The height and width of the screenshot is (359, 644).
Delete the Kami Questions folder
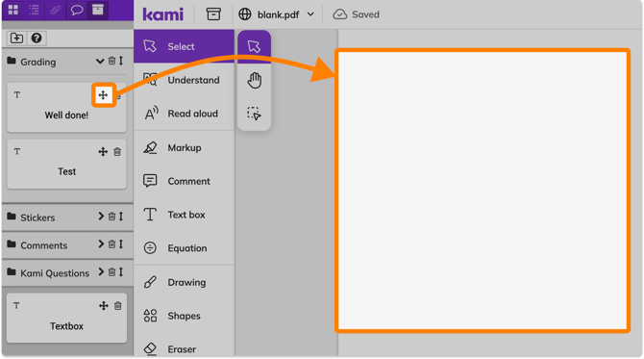click(111, 271)
